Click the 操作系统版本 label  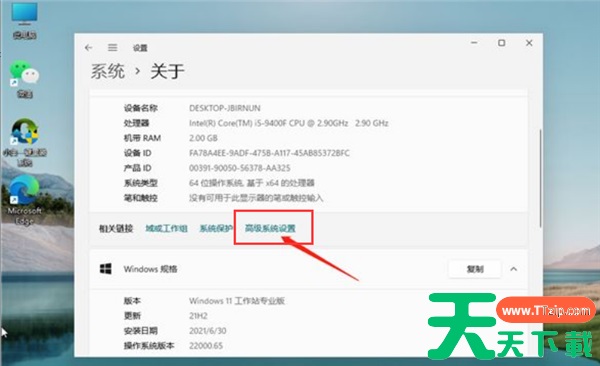click(149, 346)
